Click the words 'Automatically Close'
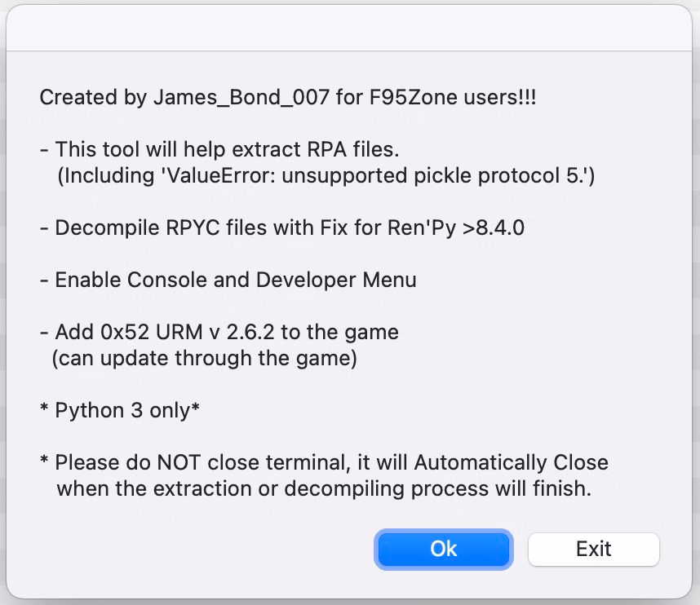The height and width of the screenshot is (605, 700). tap(511, 462)
